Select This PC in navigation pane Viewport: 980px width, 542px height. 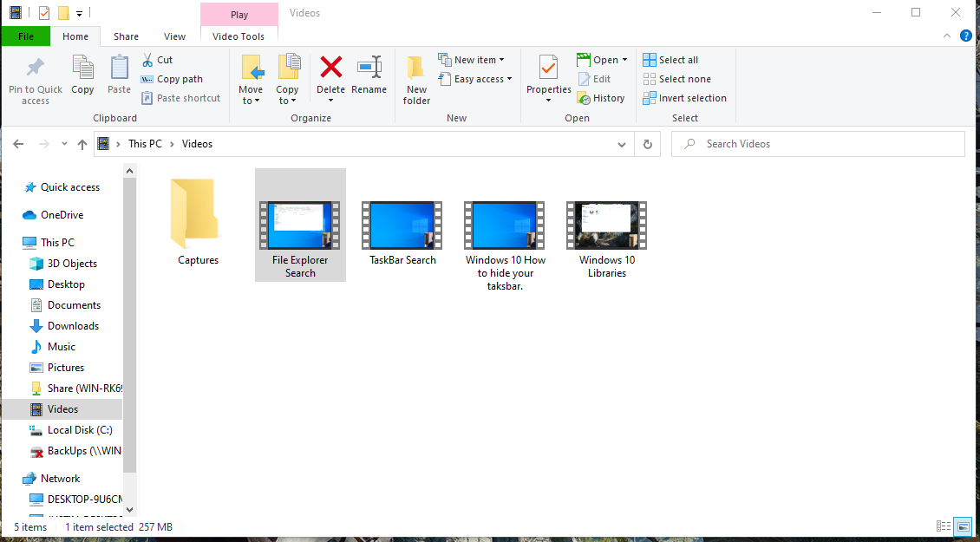point(50,243)
